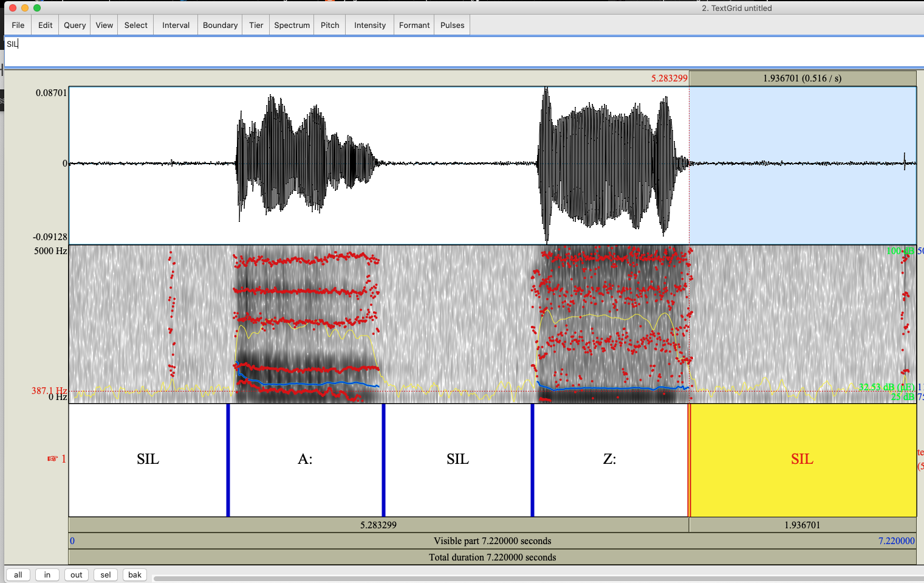Click the 'all' zoom button
Screen dimensions: 924x583
[x=18, y=574]
